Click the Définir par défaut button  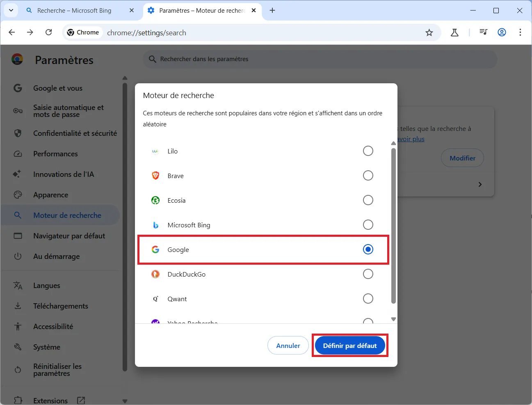point(350,346)
